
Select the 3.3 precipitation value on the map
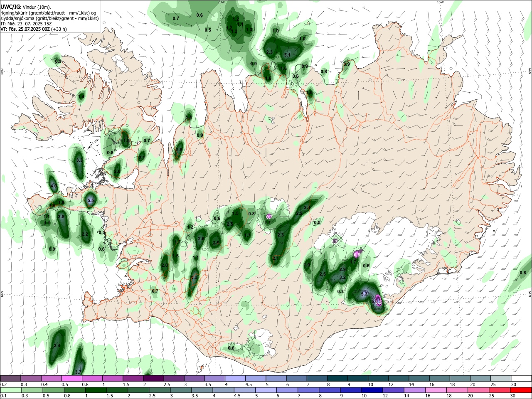point(79,160)
